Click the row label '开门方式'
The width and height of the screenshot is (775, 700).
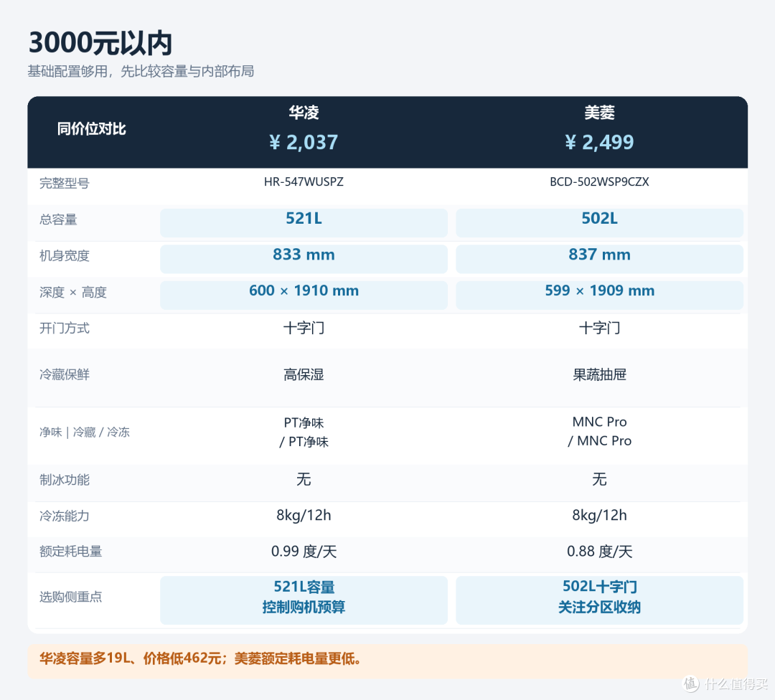[65, 328]
